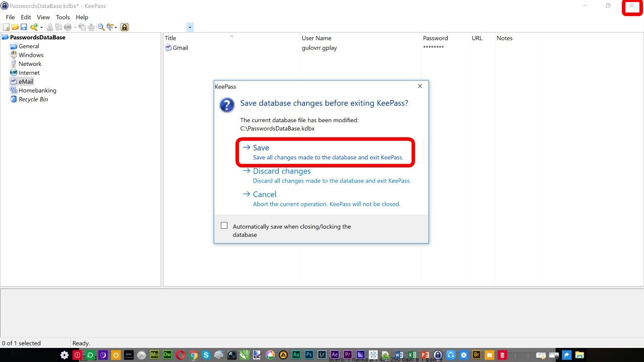Open Photoshop from the taskbar

309,355
